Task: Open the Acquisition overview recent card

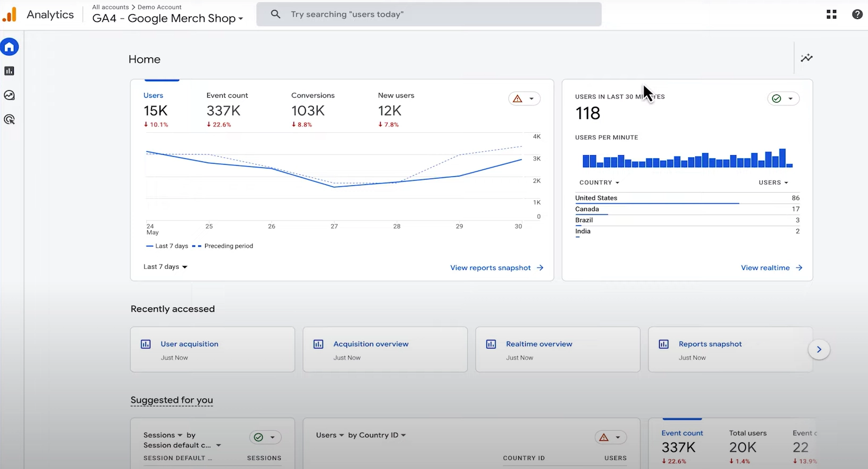Action: (385, 349)
